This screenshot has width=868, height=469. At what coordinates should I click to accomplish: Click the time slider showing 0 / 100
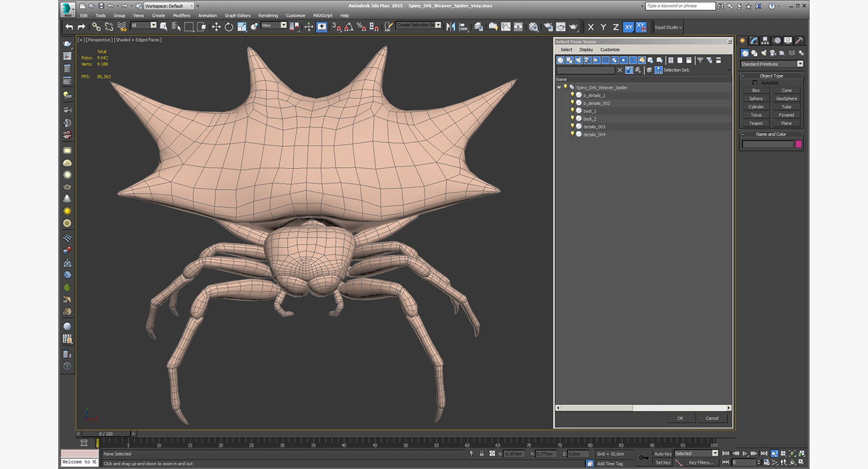(106, 434)
